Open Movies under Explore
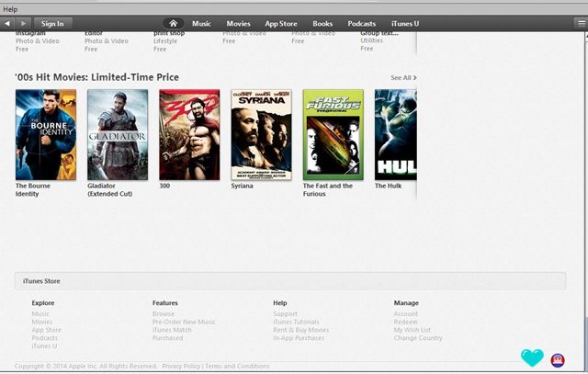The height and width of the screenshot is (374, 588). (x=42, y=322)
